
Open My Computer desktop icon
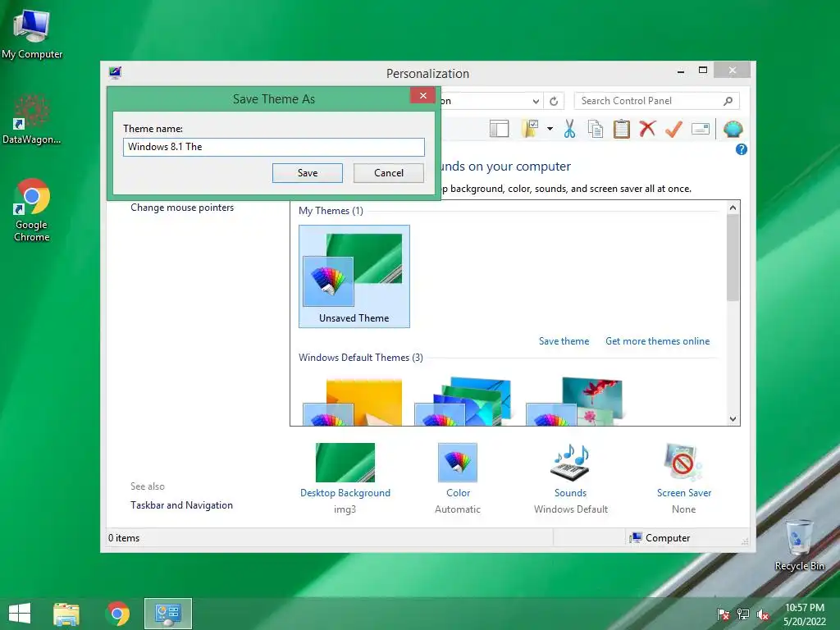click(32, 33)
